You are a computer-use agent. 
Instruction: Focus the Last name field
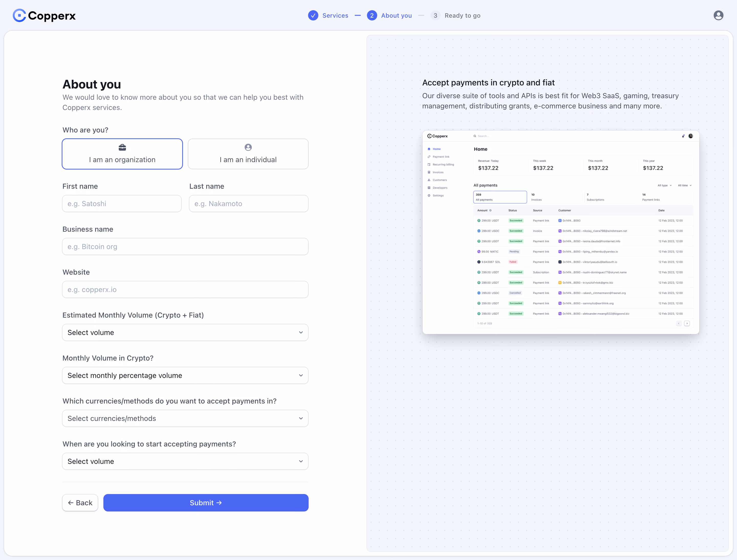(248, 204)
